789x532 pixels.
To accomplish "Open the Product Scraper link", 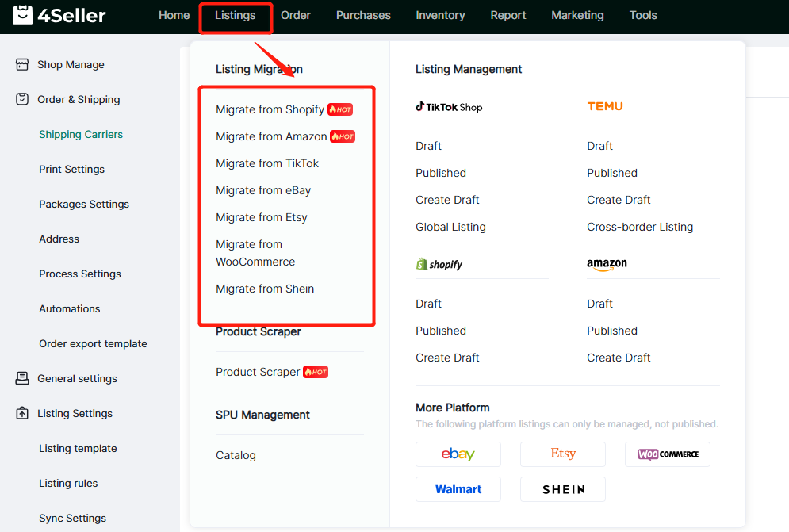I will [x=258, y=372].
